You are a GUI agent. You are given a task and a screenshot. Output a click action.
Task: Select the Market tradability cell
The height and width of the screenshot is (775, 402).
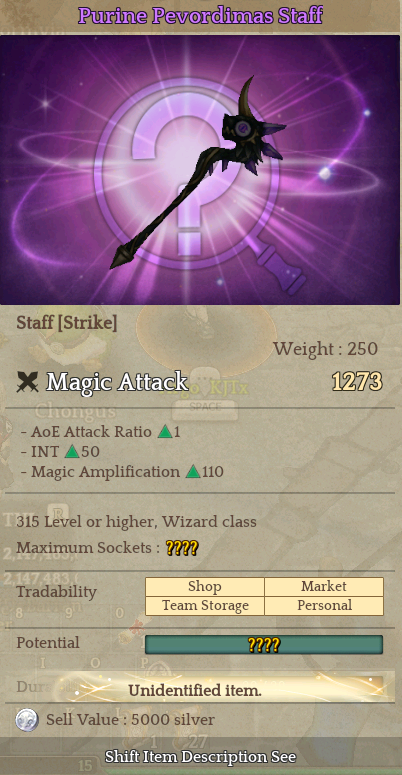(x=324, y=587)
